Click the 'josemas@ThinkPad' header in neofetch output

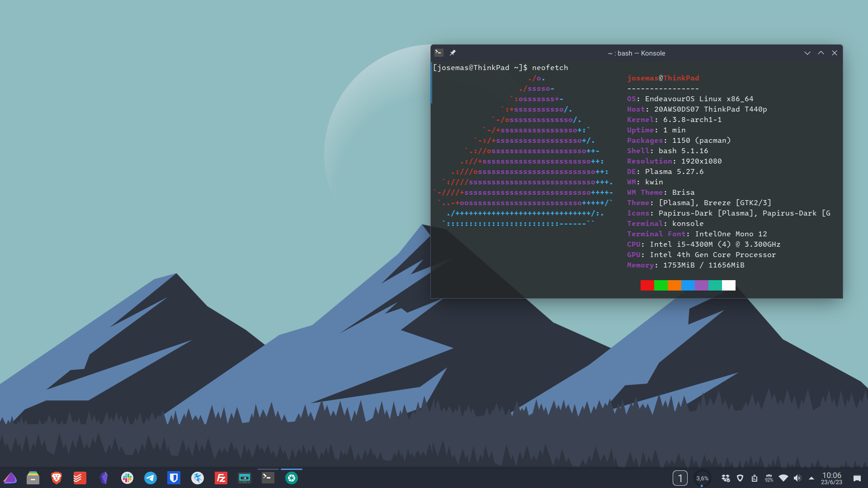pyautogui.click(x=663, y=78)
